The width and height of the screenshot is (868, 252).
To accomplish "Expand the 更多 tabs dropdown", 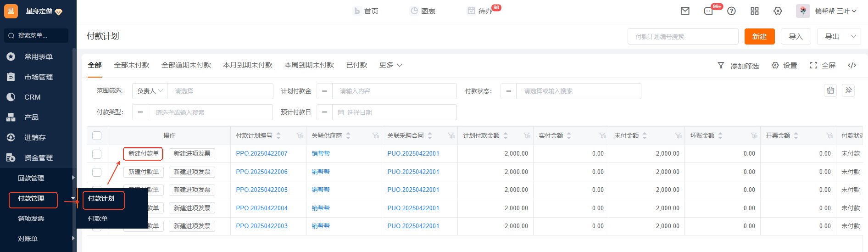I will (391, 65).
